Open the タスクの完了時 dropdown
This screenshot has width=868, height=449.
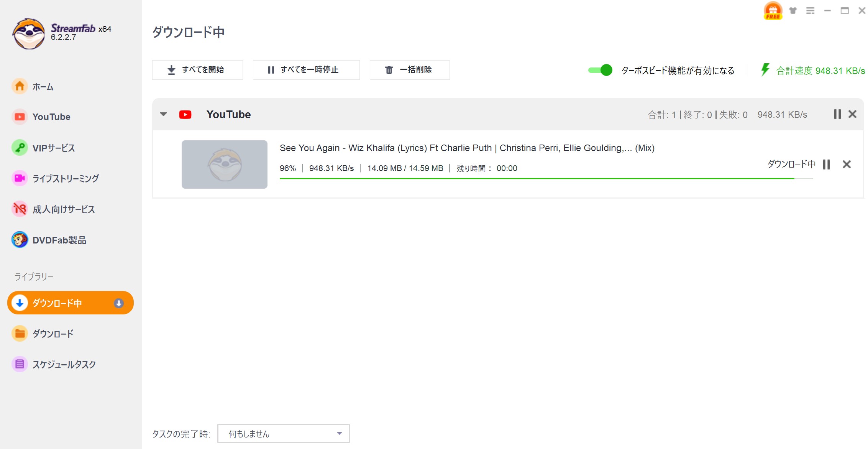(284, 434)
